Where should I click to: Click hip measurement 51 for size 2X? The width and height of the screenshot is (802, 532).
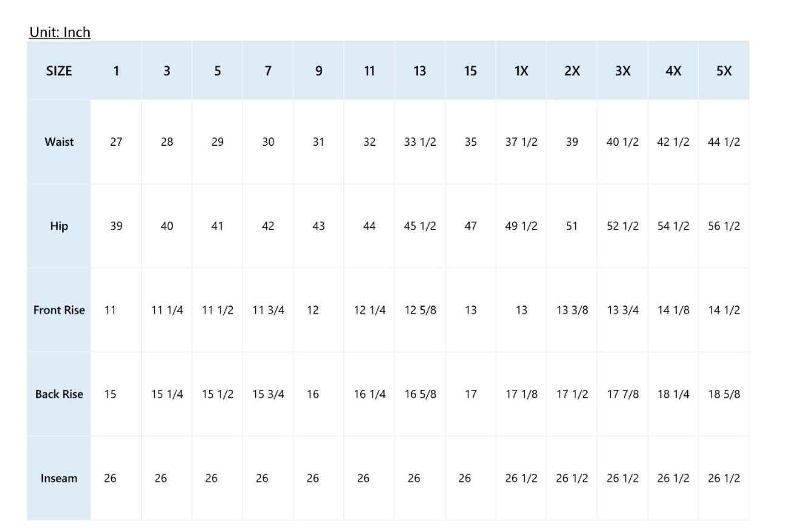pyautogui.click(x=572, y=226)
